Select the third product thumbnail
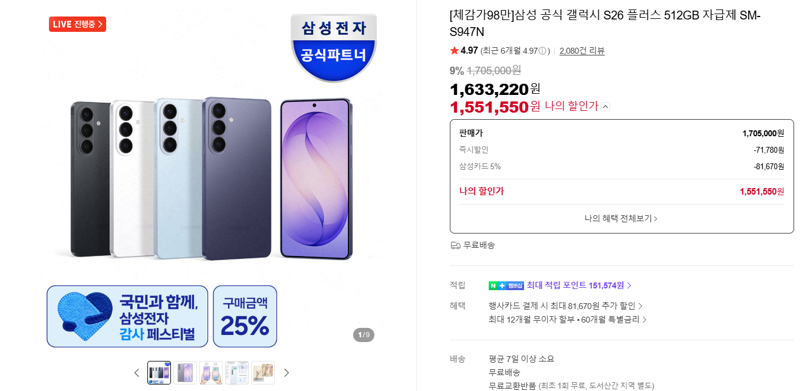Viewport: 800px width, 391px height. pos(211,373)
